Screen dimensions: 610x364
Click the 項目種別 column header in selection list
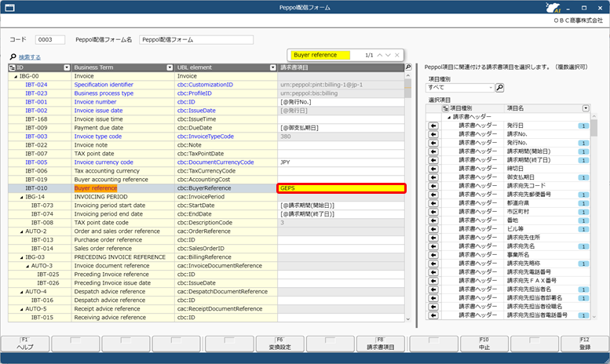(x=473, y=108)
